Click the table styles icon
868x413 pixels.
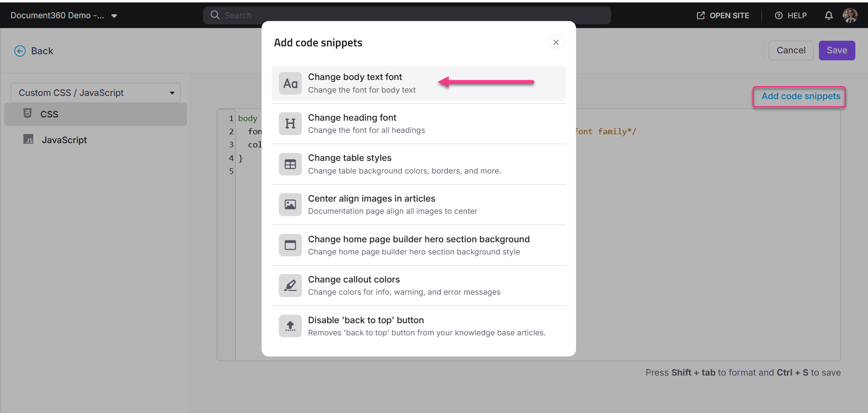click(x=290, y=164)
